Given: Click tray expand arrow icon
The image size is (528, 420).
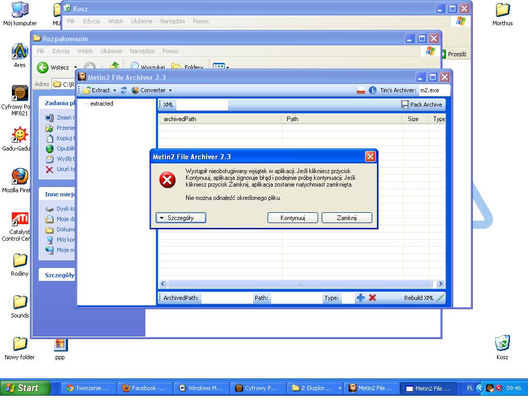Looking at the screenshot, I should pyautogui.click(x=480, y=389).
